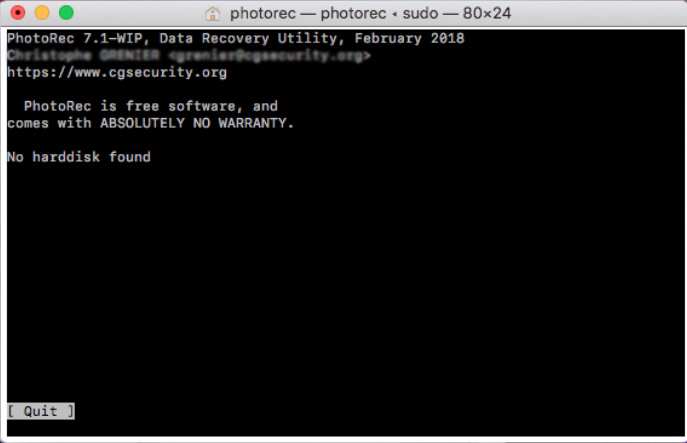Click the 'PhotoRec 7.1-WIP' version text
This screenshot has width=687, height=443.
(75, 39)
